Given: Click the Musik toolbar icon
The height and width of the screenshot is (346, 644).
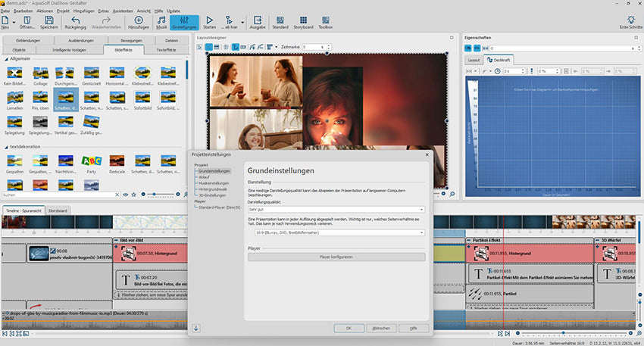Looking at the screenshot, I should click(161, 22).
